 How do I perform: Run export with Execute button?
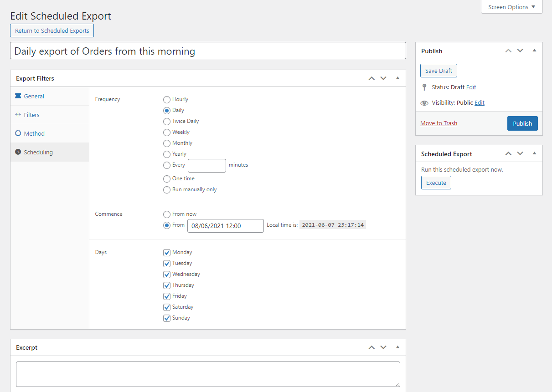(436, 183)
